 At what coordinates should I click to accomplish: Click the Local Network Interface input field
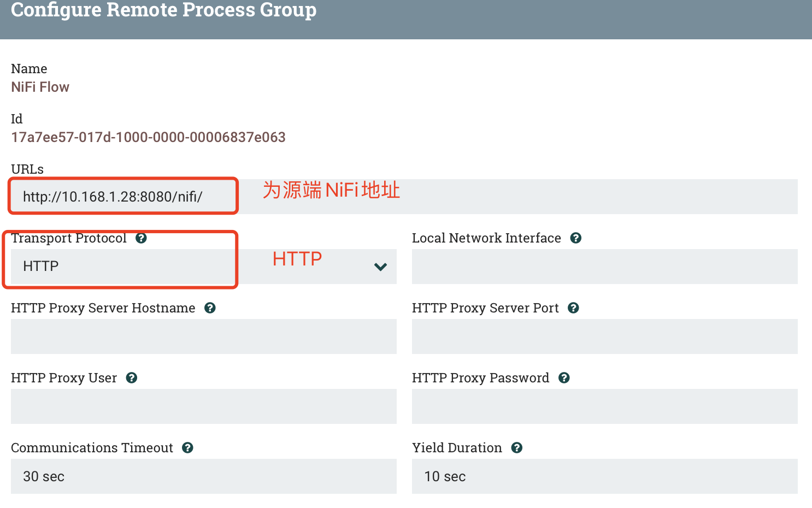click(x=605, y=267)
